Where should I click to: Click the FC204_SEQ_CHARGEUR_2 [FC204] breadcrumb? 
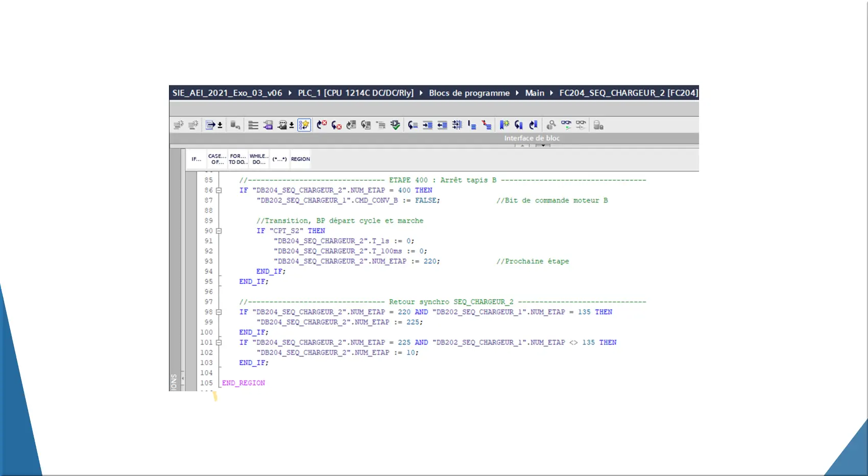(x=629, y=93)
